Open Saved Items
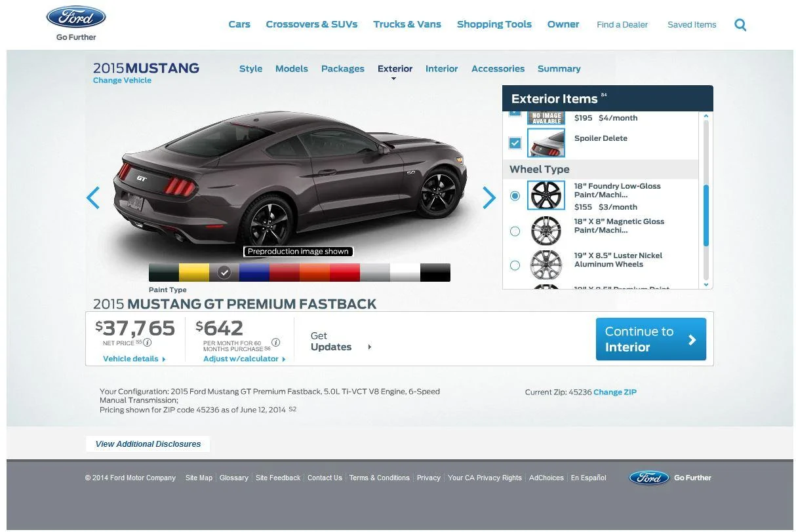Viewport: 796px width, 532px height. 692,25
